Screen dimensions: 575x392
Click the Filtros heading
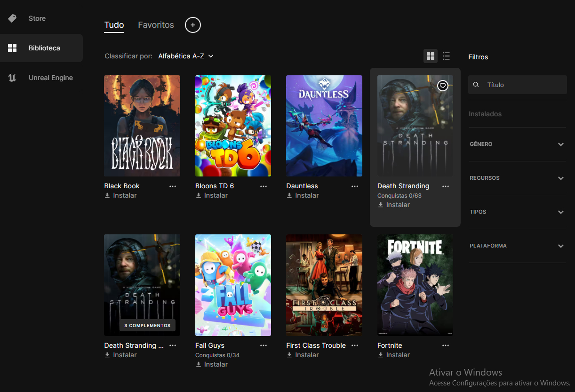[x=478, y=57]
